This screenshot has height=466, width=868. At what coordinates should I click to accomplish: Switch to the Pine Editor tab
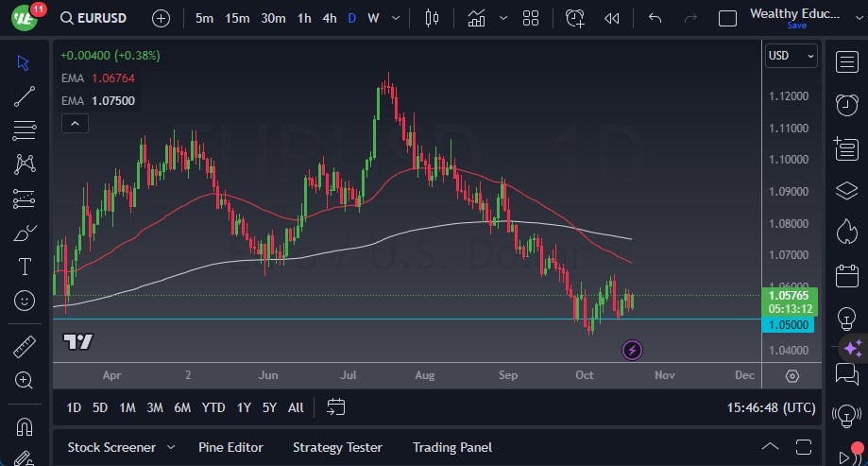(x=230, y=447)
